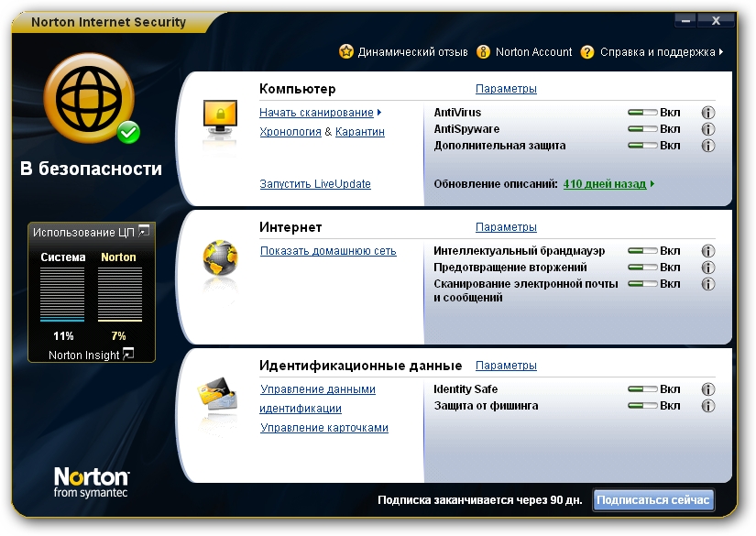Click the Обновление описаний label
Viewport: 756px width, 536px height.
(x=496, y=183)
